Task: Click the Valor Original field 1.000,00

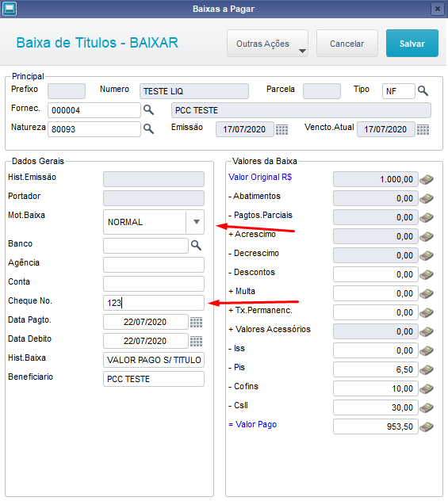Action: [376, 179]
